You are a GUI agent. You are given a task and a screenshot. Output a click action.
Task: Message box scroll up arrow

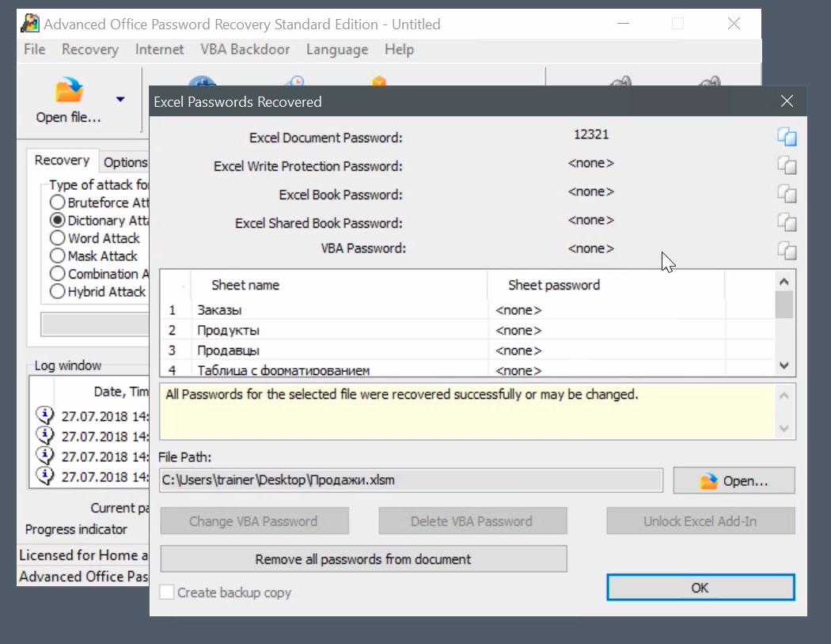pos(784,396)
